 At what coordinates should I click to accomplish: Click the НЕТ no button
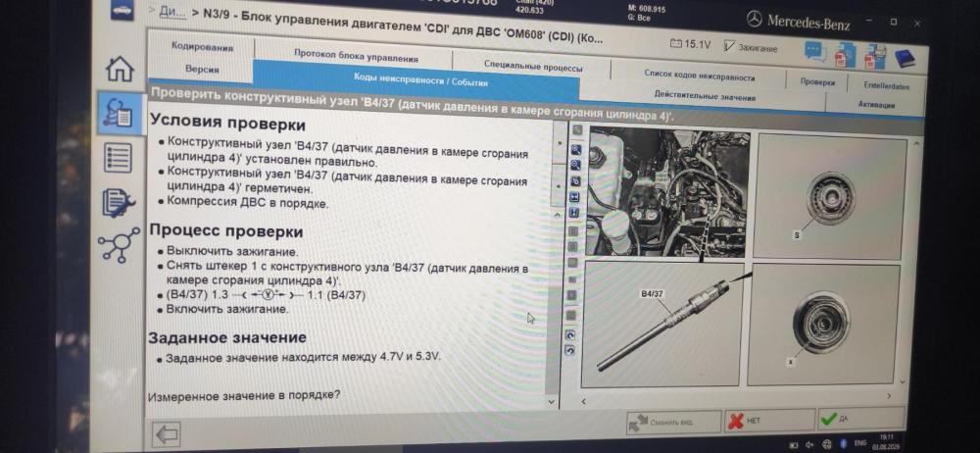click(x=769, y=421)
